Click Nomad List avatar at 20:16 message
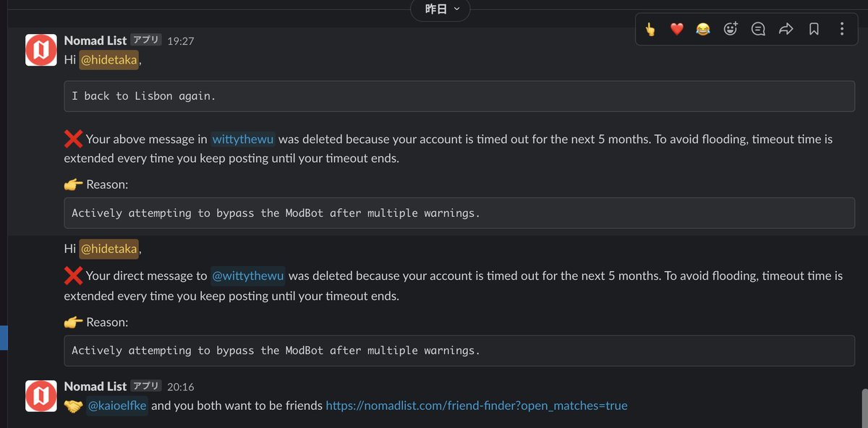The image size is (868, 428). click(x=41, y=395)
